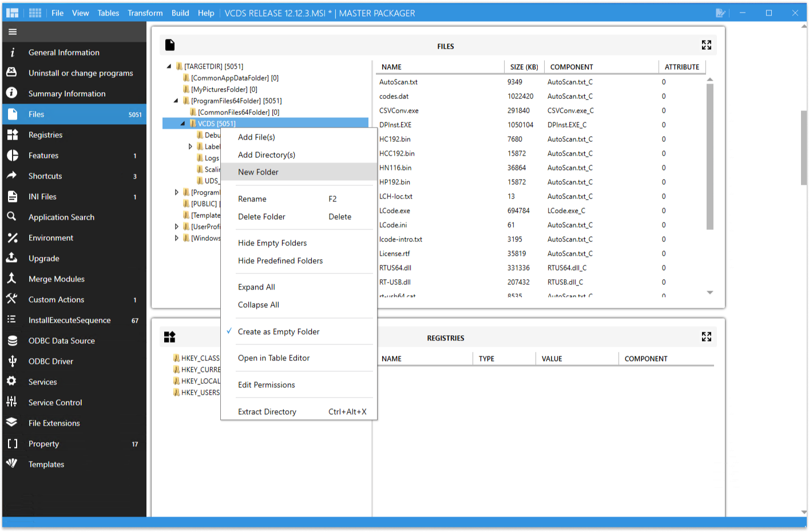Expand the [UserProfile] folder arrow
The image size is (809, 532).
pos(176,227)
